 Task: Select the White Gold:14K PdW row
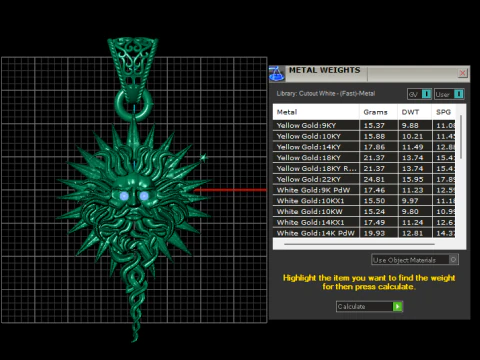tap(364, 233)
